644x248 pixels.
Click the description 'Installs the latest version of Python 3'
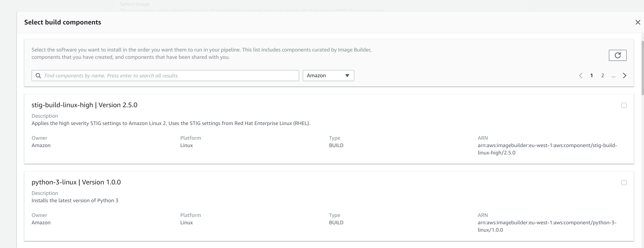75,200
